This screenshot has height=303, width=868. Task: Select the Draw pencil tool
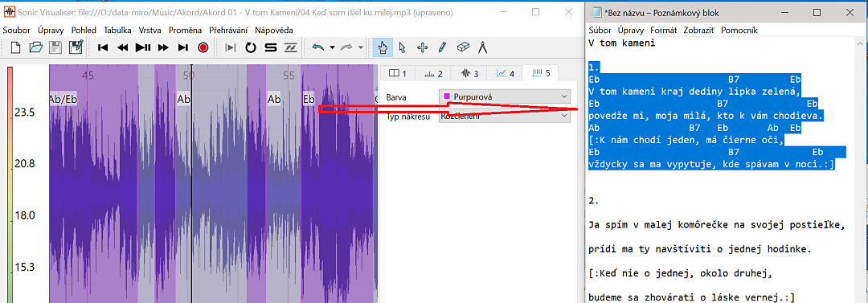pyautogui.click(x=442, y=47)
